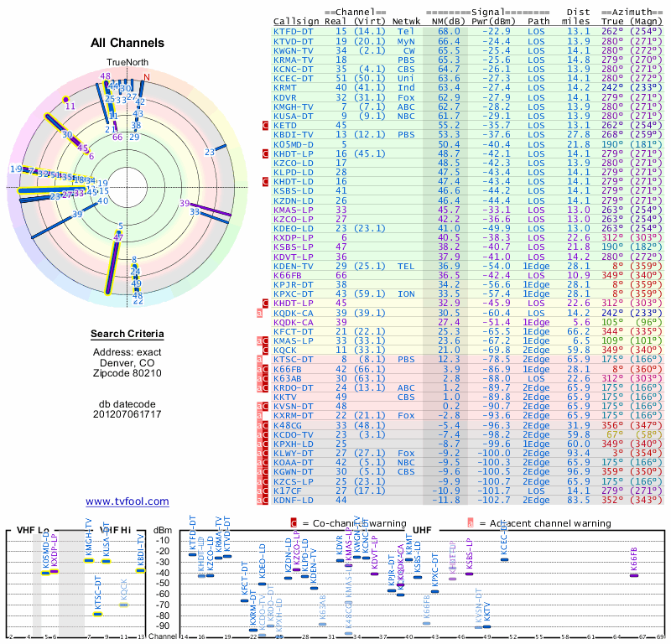Click the adjacent channel icon next to KQDK-CA 39.1

tap(259, 314)
